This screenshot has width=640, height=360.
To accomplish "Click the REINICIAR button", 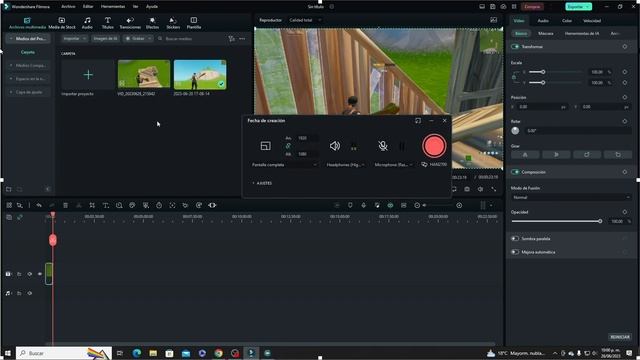I will [620, 337].
